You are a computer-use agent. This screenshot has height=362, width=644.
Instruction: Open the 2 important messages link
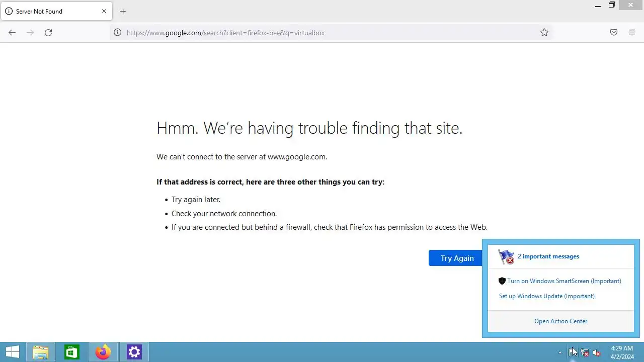pos(548,256)
